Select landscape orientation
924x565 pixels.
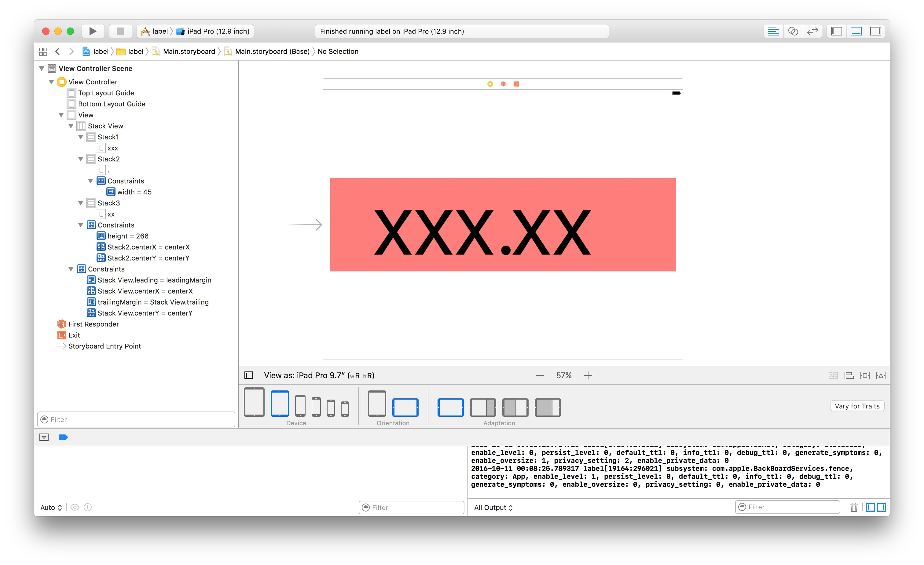[405, 408]
